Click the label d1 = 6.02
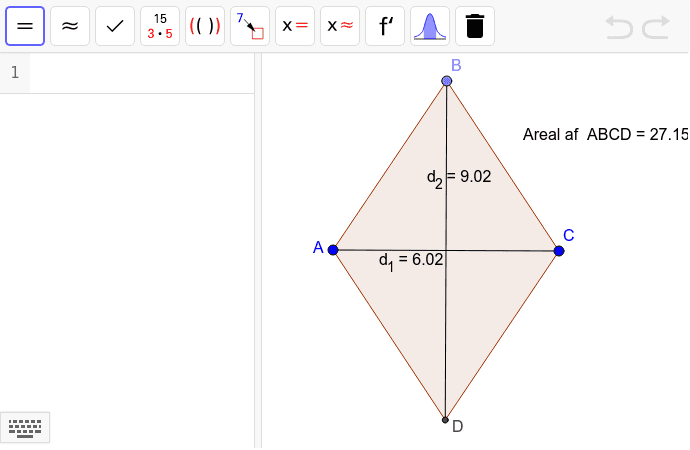Viewport: 690px width, 450px height. 411,261
